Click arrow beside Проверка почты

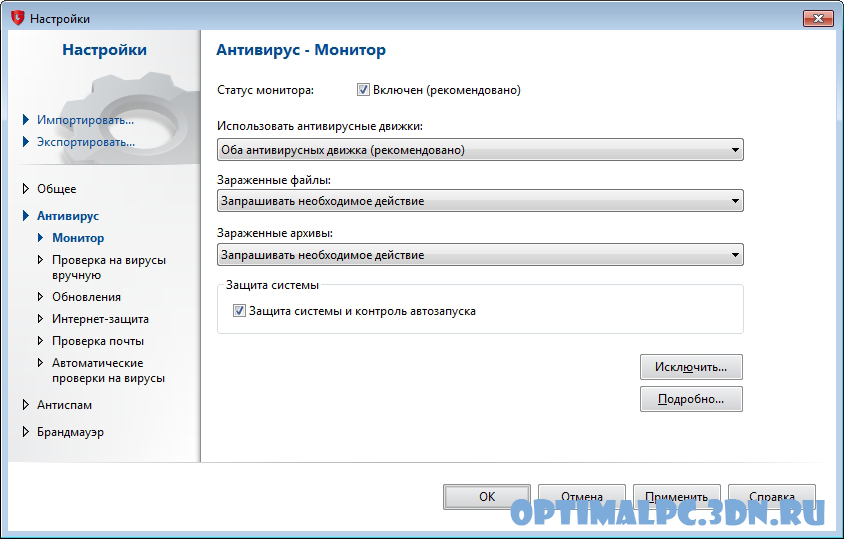[40, 341]
